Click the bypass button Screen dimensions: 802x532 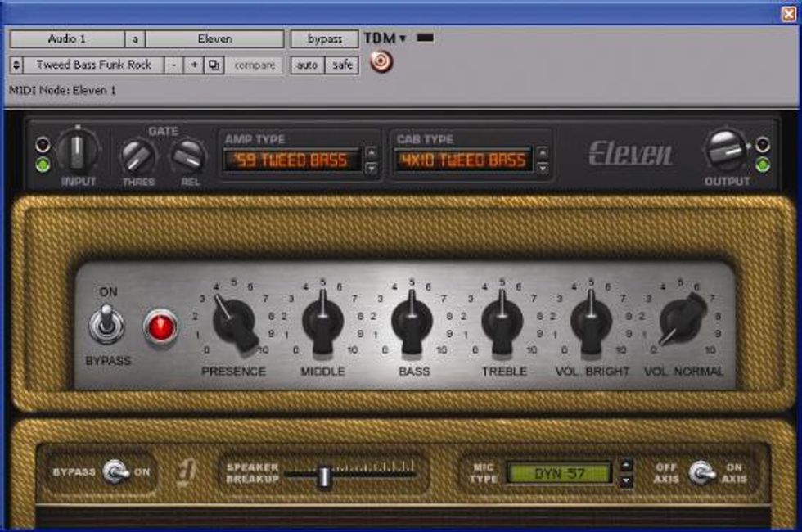click(324, 38)
